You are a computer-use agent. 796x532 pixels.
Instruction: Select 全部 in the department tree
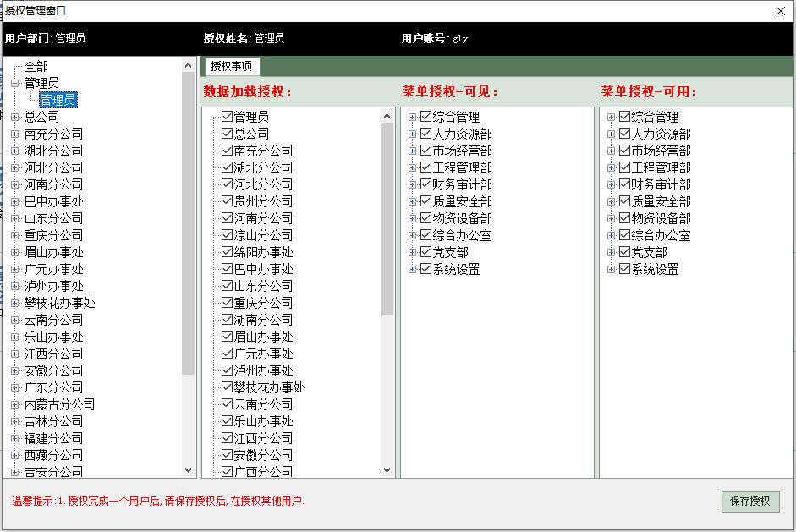36,66
